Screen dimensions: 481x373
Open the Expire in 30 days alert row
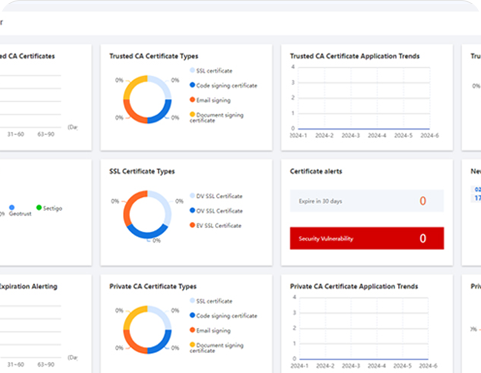point(367,201)
